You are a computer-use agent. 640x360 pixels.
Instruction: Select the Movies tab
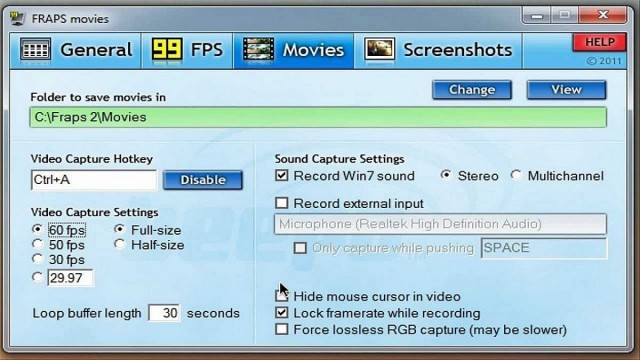point(293,51)
